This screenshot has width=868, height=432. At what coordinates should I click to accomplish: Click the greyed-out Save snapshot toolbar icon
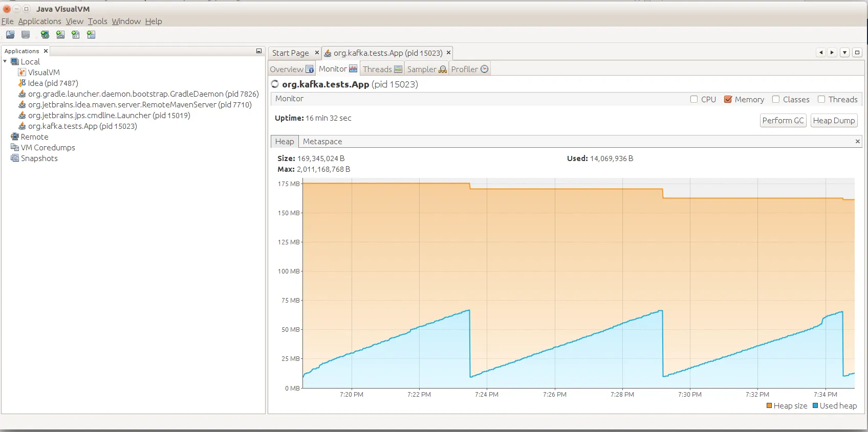point(26,35)
